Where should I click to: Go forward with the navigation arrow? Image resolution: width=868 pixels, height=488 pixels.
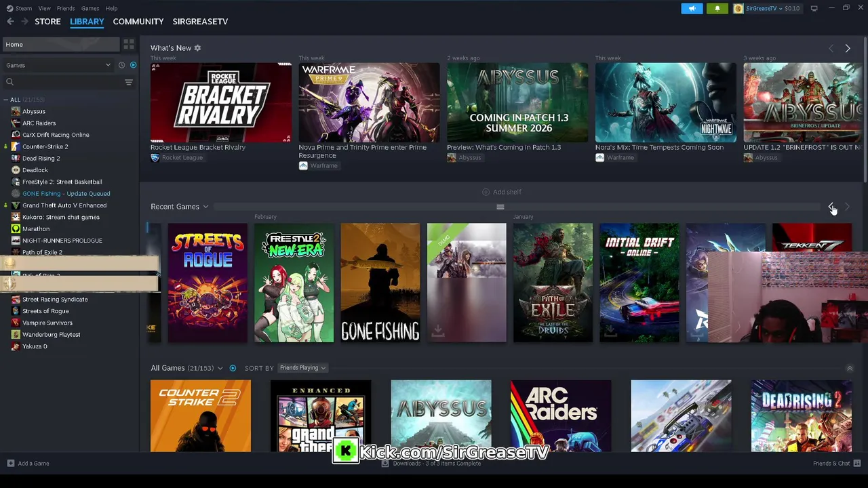(24, 22)
